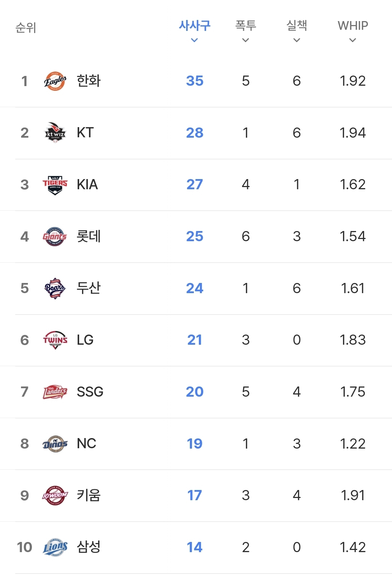
Task: Toggle sort arrow under 사사구
Action: coord(195,40)
